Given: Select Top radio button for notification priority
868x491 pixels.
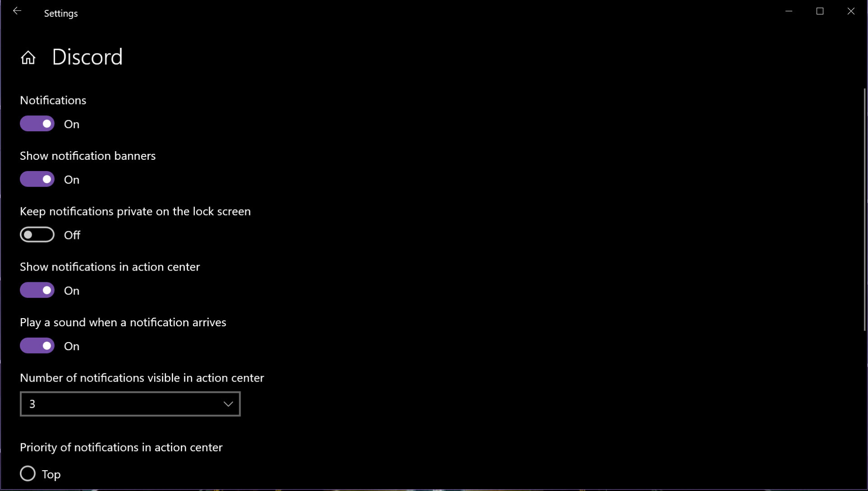Looking at the screenshot, I should (x=28, y=474).
